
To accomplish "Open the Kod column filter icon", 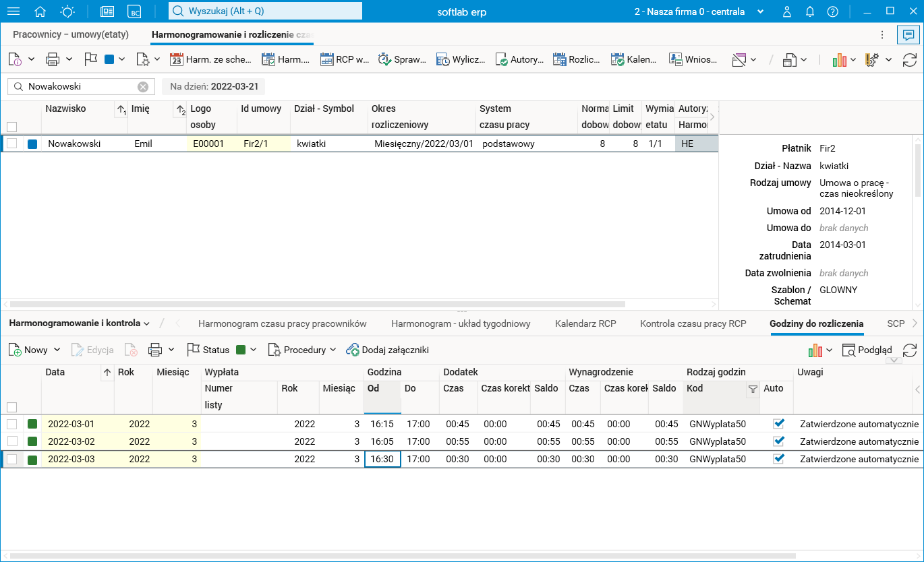I will pyautogui.click(x=753, y=389).
